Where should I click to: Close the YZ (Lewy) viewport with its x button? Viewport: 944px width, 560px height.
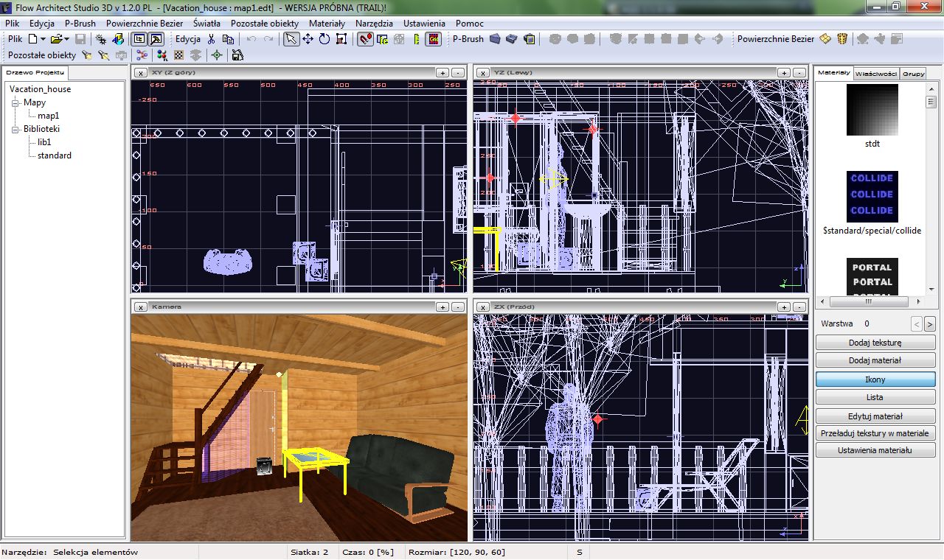pos(482,72)
